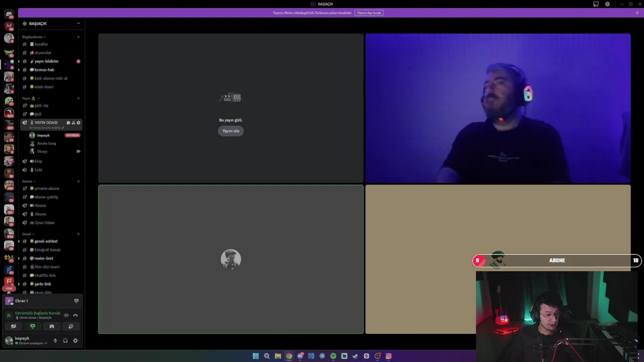
Task: Collapse the Genel category
Action: click(28, 234)
